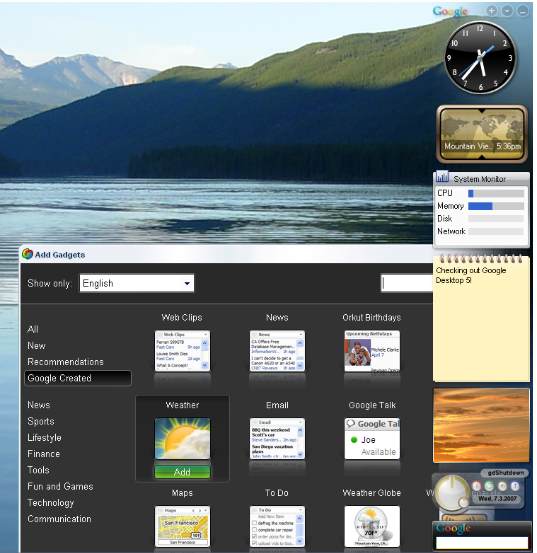
Task: Click the white round gdShutdown button
Action: [x=502, y=486]
